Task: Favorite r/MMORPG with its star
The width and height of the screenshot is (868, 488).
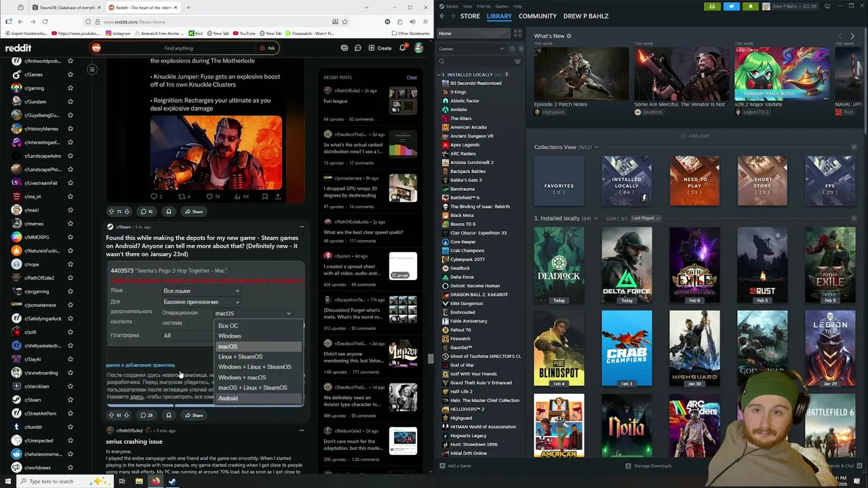Action: (x=71, y=237)
